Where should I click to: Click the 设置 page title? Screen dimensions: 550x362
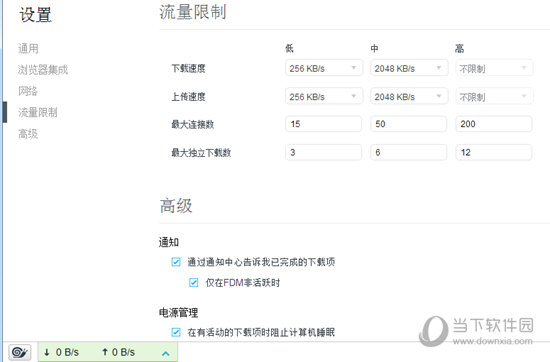pos(35,15)
